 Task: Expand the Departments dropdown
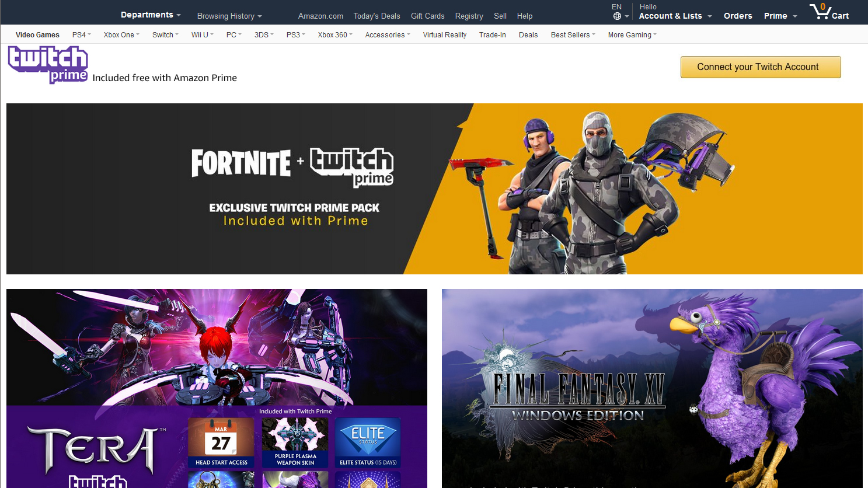tap(151, 15)
